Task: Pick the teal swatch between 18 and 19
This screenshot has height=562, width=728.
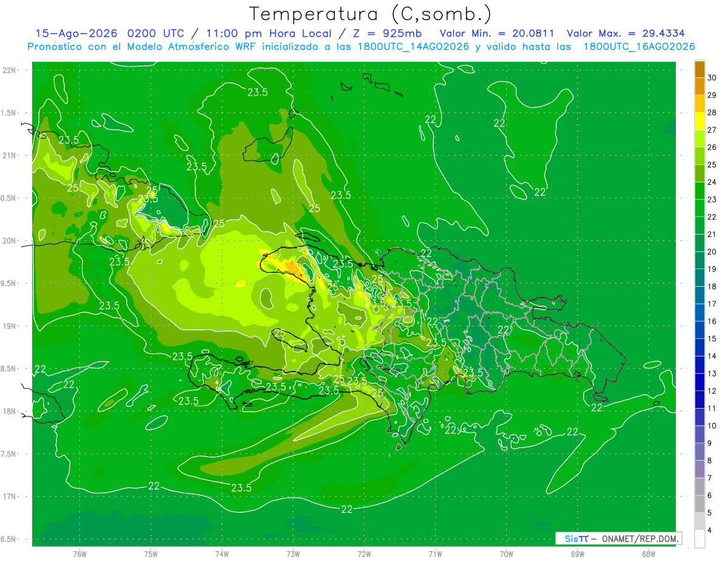Action: 699,278
